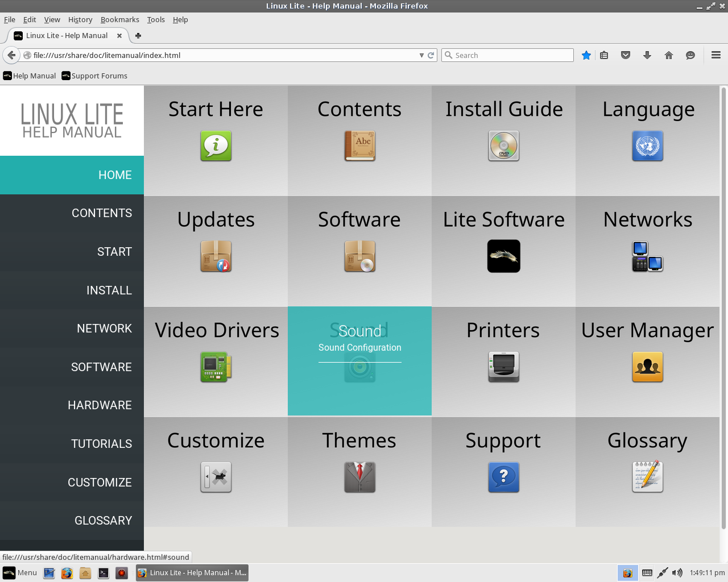Screen dimensions: 728x582
Task: Click the page vertical scrollbar
Action: 723,307
